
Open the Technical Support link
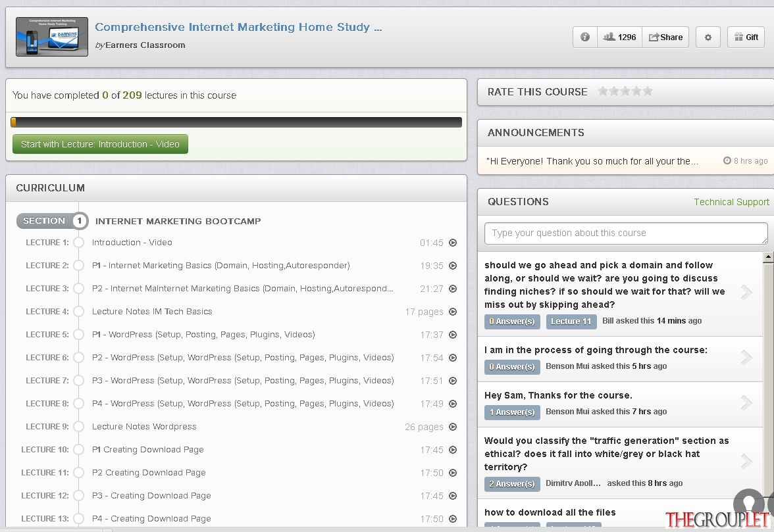point(731,202)
